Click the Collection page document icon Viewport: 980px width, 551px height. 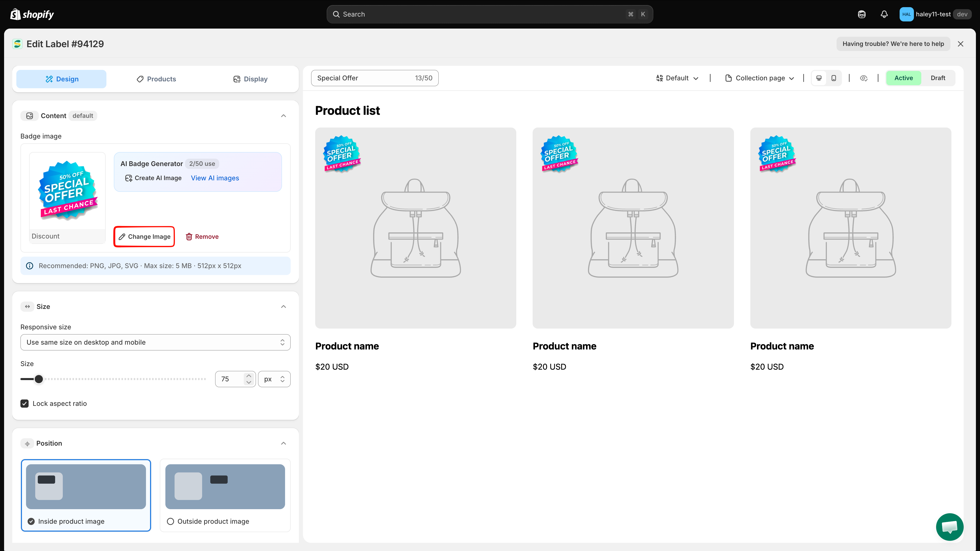(x=729, y=78)
